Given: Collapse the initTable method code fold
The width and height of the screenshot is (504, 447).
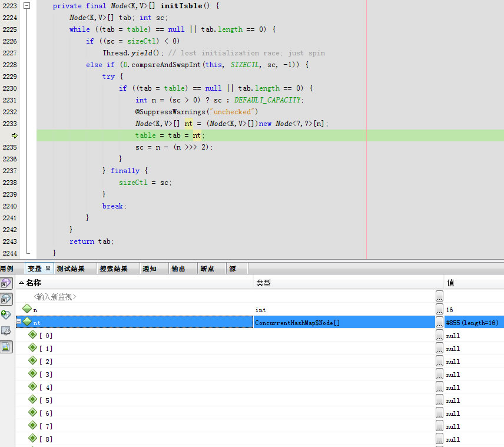Looking at the screenshot, I should [27, 5].
